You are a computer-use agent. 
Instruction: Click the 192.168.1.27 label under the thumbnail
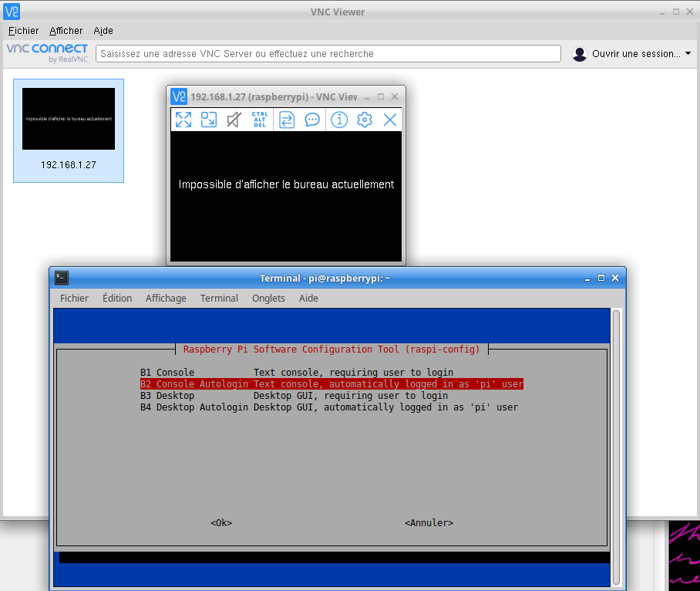[69, 165]
